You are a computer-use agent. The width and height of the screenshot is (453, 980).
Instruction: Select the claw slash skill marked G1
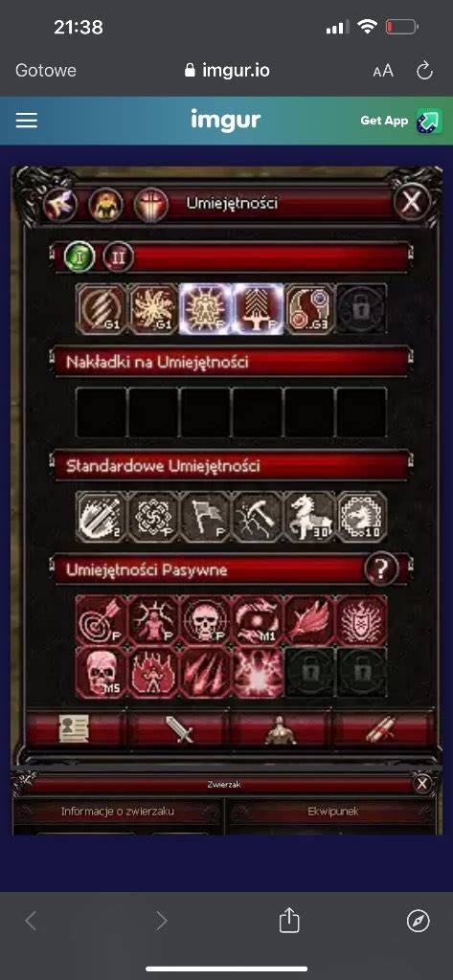click(102, 309)
